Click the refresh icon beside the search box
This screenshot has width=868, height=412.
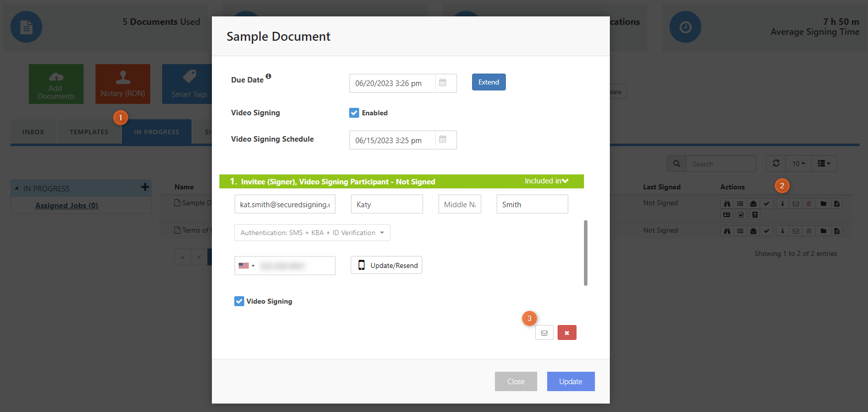pos(776,163)
